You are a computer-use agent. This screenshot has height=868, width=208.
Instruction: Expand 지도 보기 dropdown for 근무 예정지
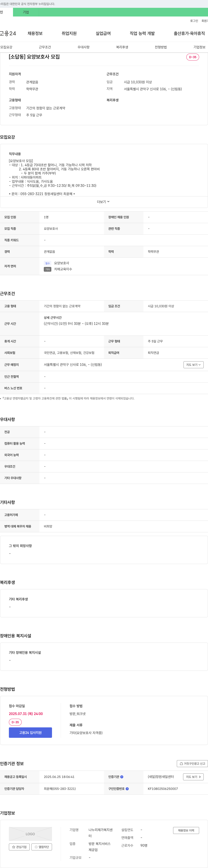[x=193, y=365]
